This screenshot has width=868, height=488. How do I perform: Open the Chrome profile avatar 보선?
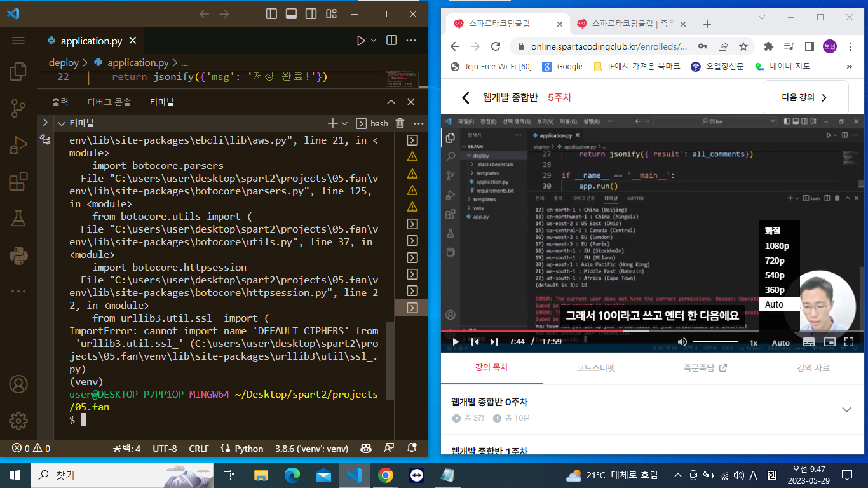coord(830,46)
